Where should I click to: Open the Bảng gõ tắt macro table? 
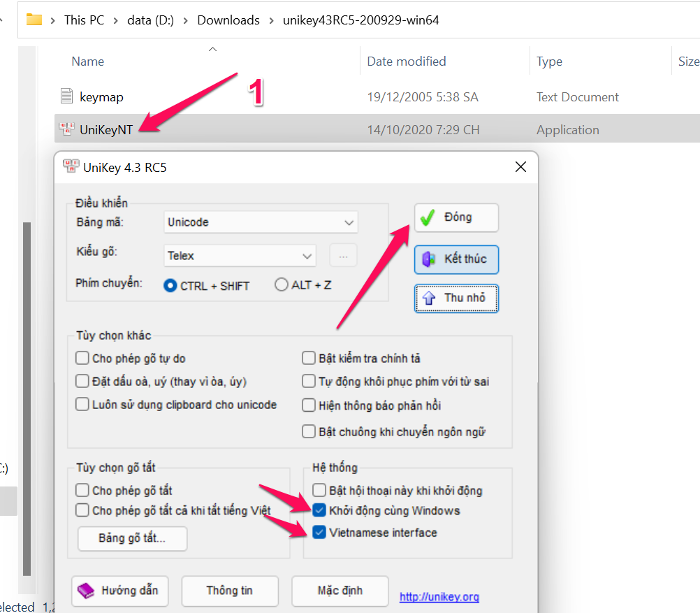pyautogui.click(x=132, y=538)
